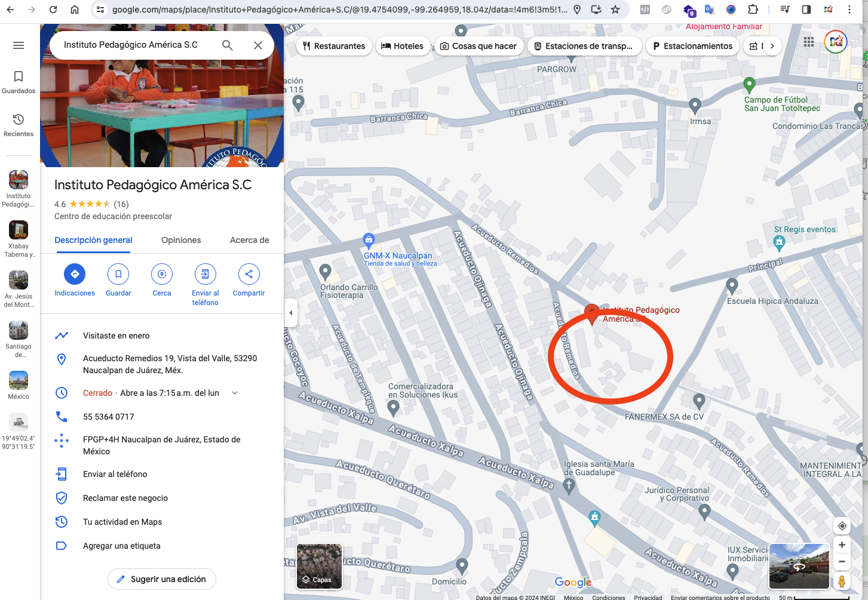The height and width of the screenshot is (600, 868).
Task: Click Campo de Fútbol San Juan pin
Action: pos(749,85)
